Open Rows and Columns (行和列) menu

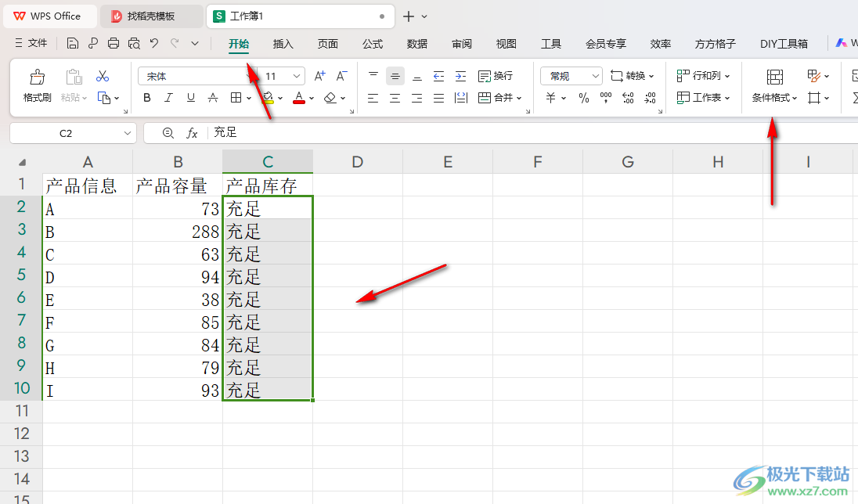pyautogui.click(x=703, y=76)
